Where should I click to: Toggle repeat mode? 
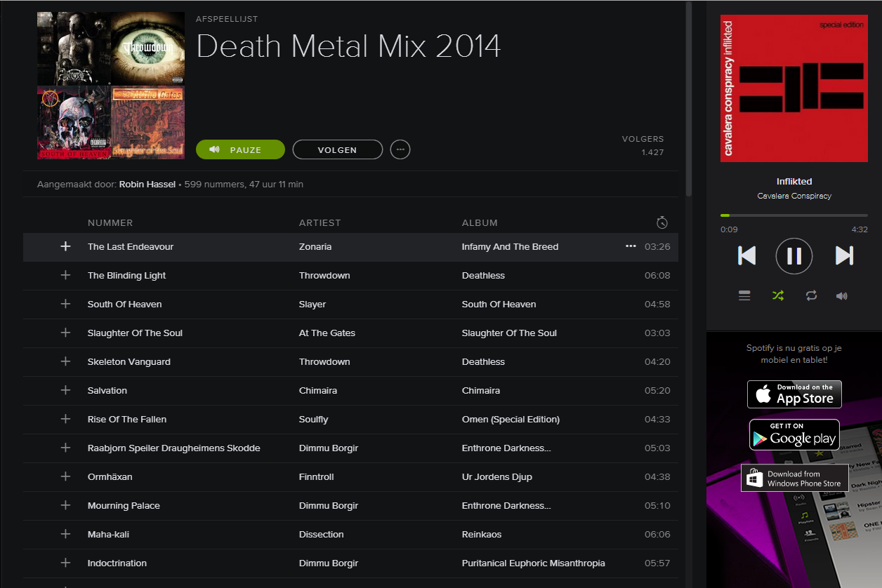[811, 296]
